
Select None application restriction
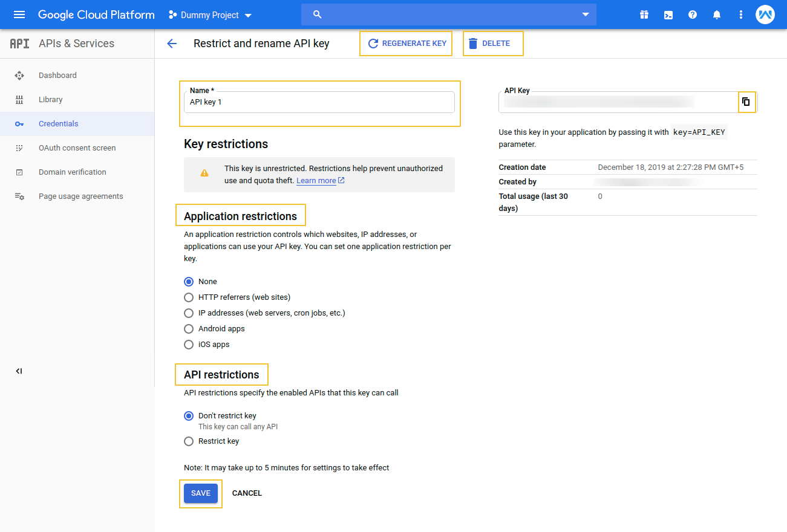(189, 282)
